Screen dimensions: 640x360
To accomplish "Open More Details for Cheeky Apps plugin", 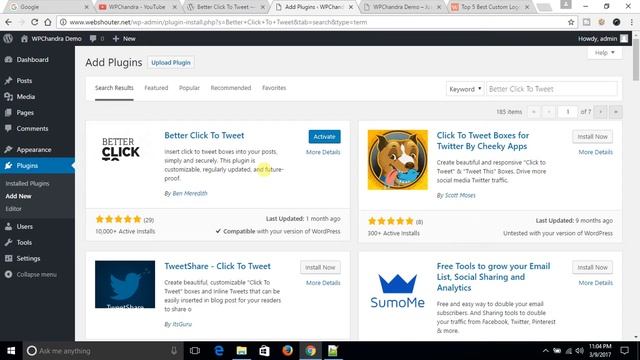I will [595, 152].
